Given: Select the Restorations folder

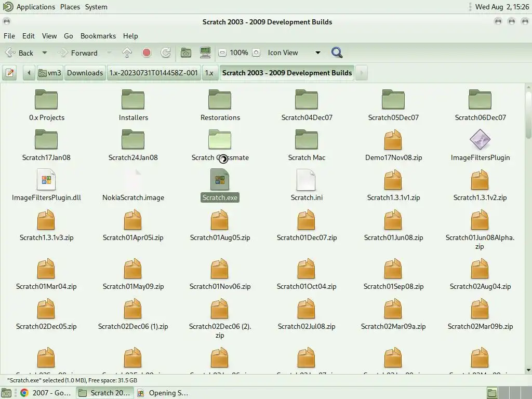Looking at the screenshot, I should click(x=220, y=105).
